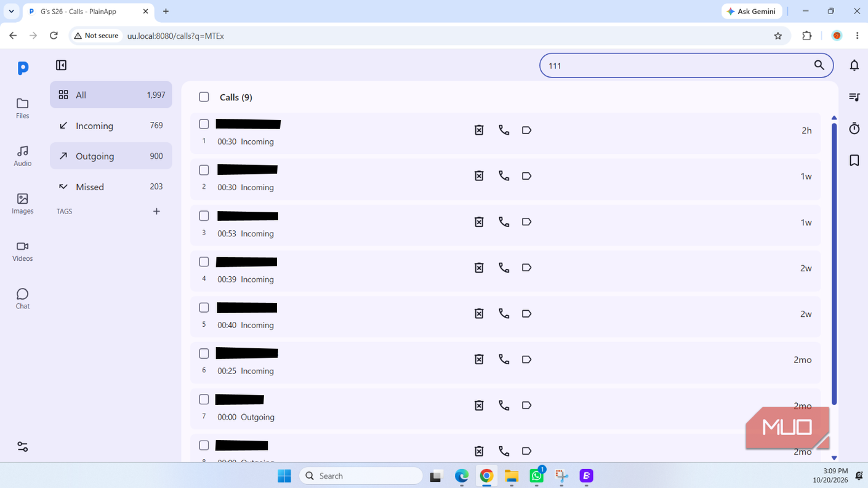Add a tag to call row 6
Image resolution: width=868 pixels, height=488 pixels.
pyautogui.click(x=526, y=359)
